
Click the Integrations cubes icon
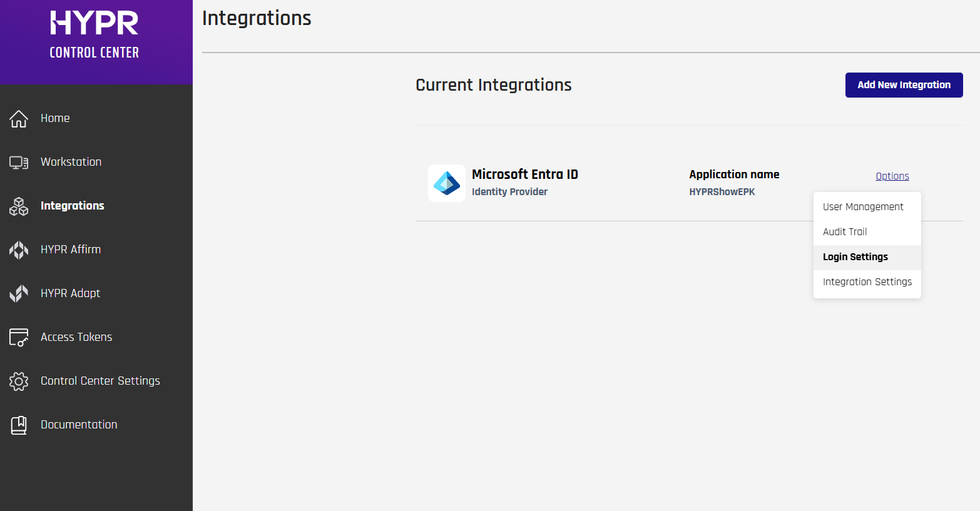point(19,206)
